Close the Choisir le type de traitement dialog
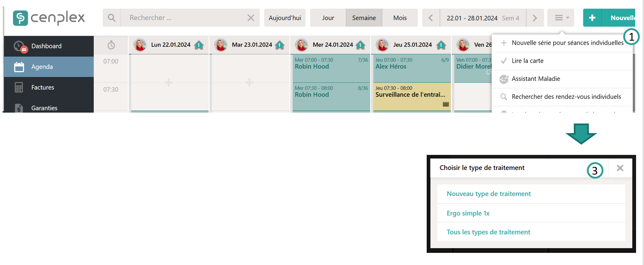Image resolution: width=644 pixels, height=265 pixels. [620, 168]
